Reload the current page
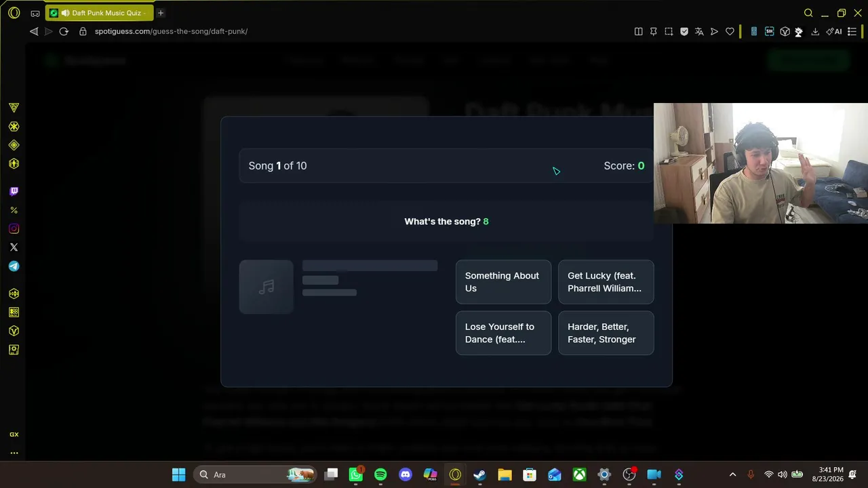The height and width of the screenshot is (488, 868). [64, 31]
